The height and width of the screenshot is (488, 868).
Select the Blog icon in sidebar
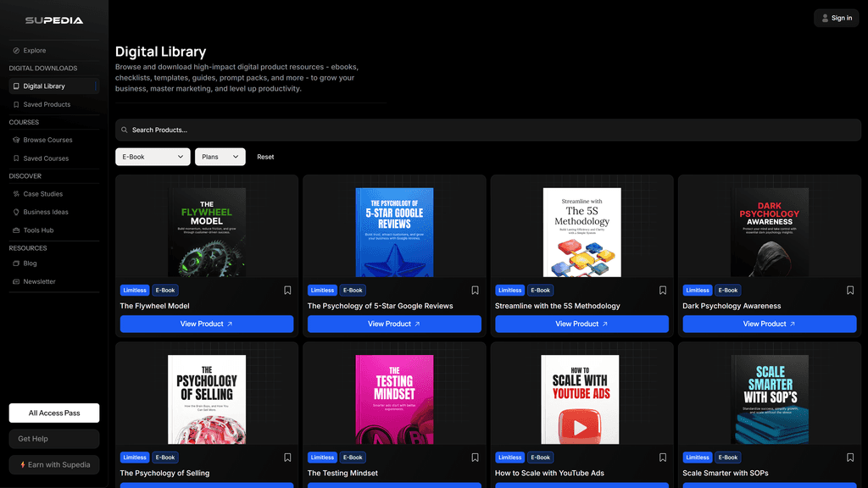(18, 263)
